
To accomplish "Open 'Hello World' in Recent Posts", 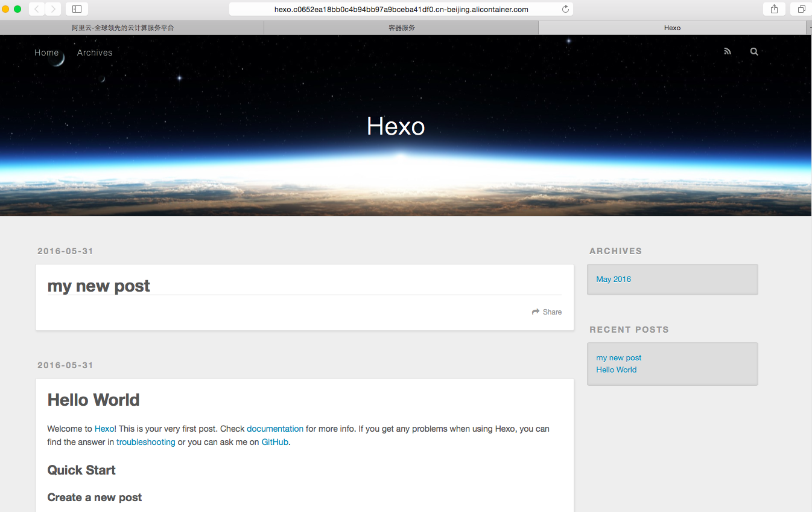I will (x=617, y=370).
